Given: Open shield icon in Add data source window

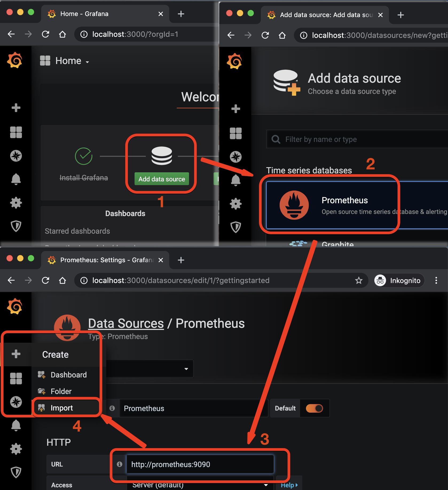Looking at the screenshot, I should click(x=236, y=227).
